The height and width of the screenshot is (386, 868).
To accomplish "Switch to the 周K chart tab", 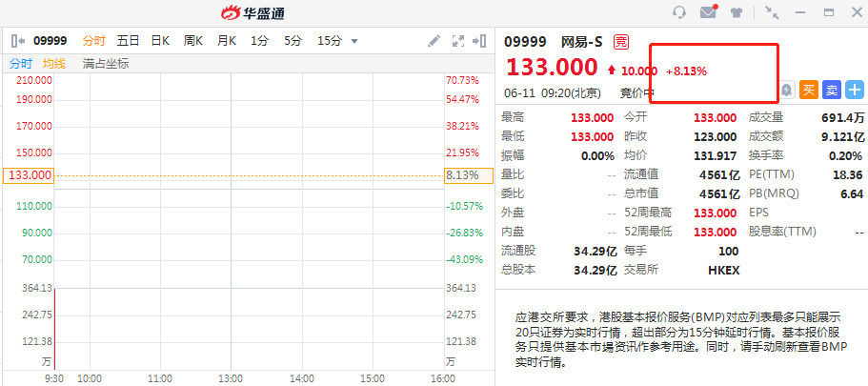I will pyautogui.click(x=193, y=40).
